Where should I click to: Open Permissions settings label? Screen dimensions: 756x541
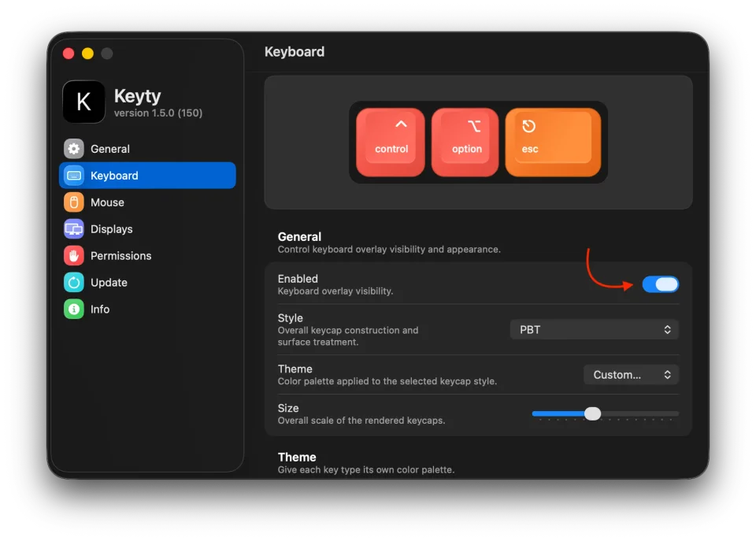point(121,256)
